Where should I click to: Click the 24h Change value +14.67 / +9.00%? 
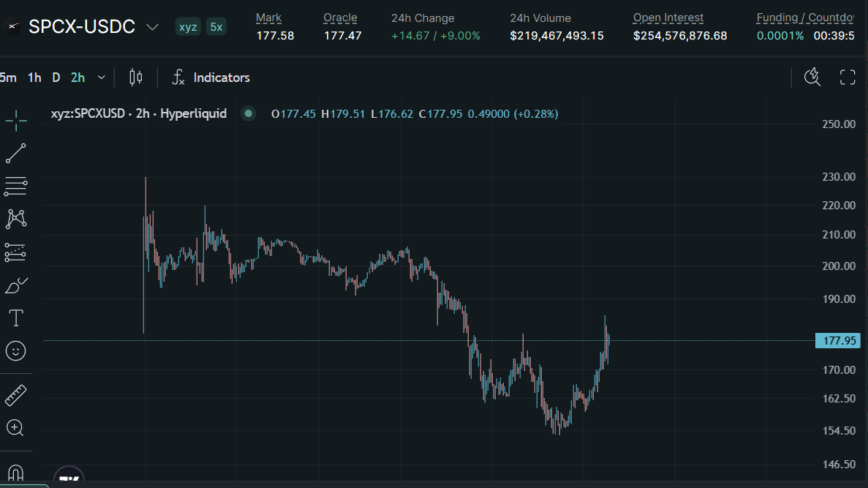pos(436,36)
